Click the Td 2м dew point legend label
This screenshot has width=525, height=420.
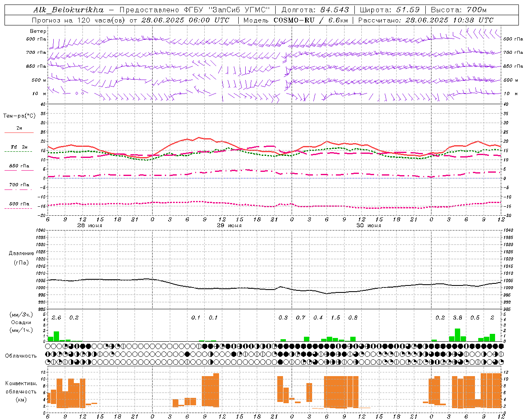(x=19, y=147)
